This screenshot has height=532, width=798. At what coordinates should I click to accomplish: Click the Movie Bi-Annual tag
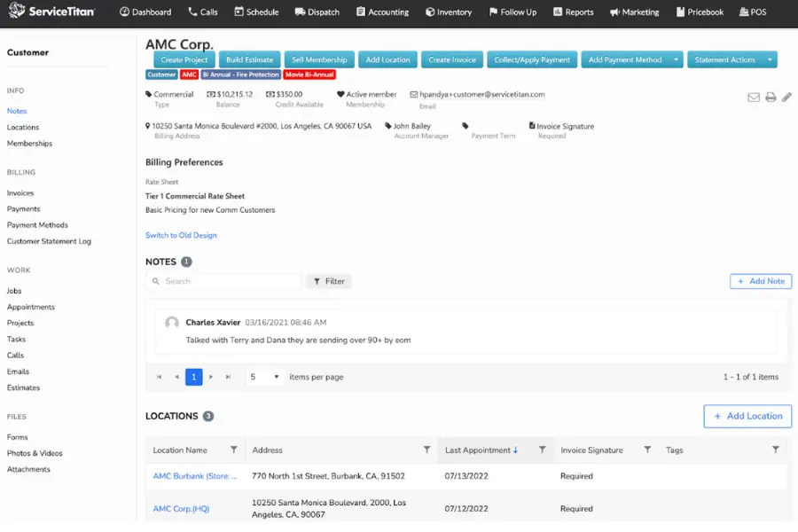click(x=309, y=74)
